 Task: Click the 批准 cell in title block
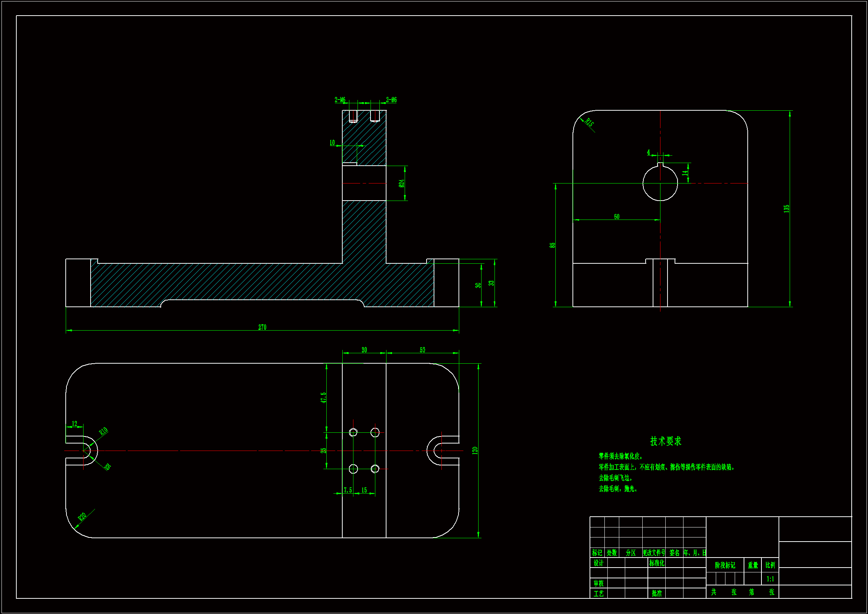[x=656, y=594]
